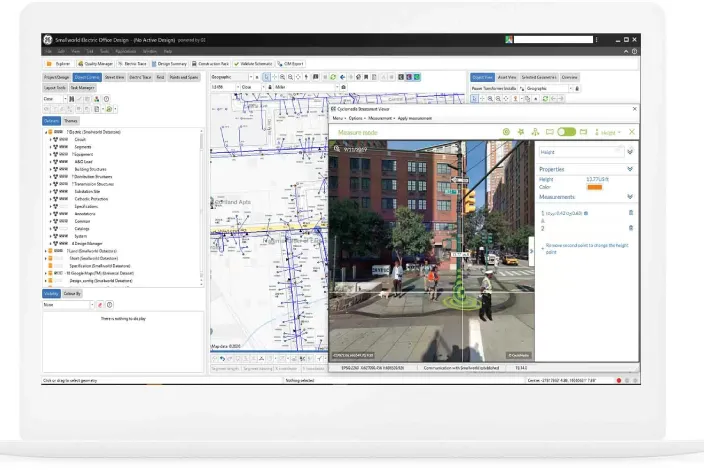
Task: Open the Layout Tools tab
Action: point(55,88)
